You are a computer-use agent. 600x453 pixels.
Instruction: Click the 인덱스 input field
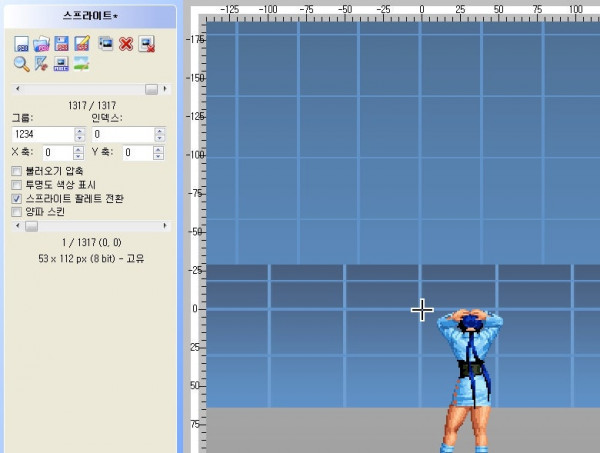tap(123, 134)
